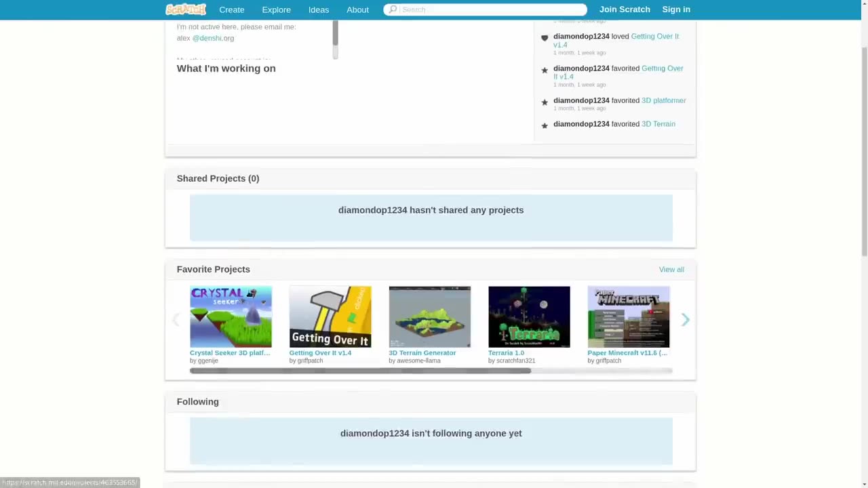The image size is (868, 488).
Task: Click the search magnifier icon
Action: (x=393, y=9)
